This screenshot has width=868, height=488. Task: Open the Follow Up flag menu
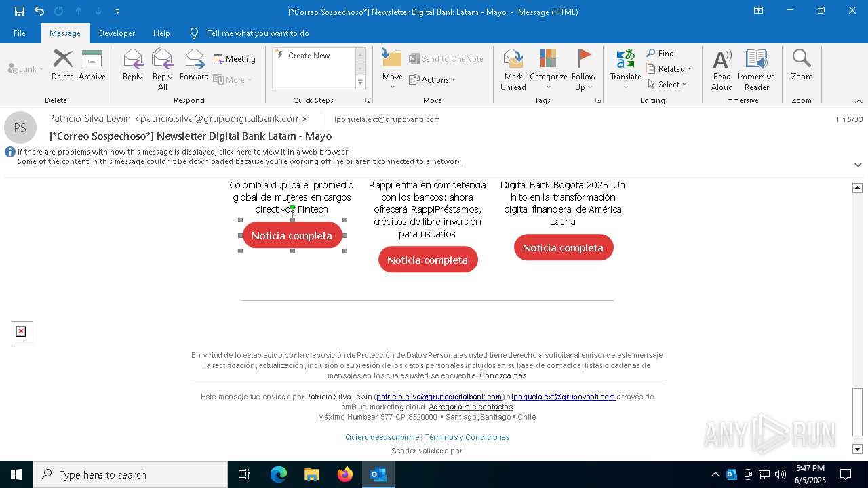584,70
